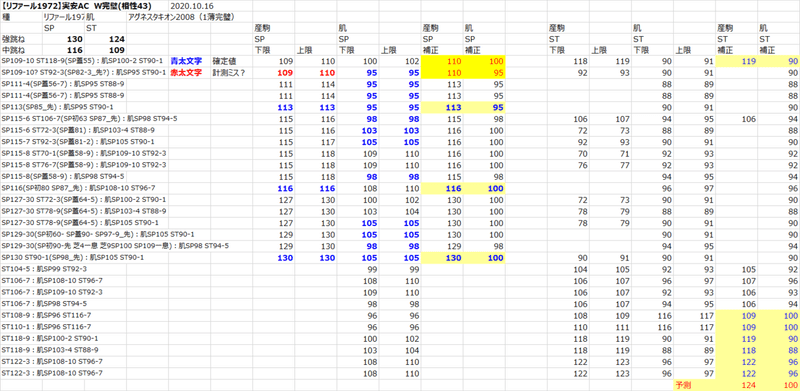Screen dimensions: 800x391
Task: Select the cell アグネスタキオン2008（1薄完璧）
Action: point(183,16)
